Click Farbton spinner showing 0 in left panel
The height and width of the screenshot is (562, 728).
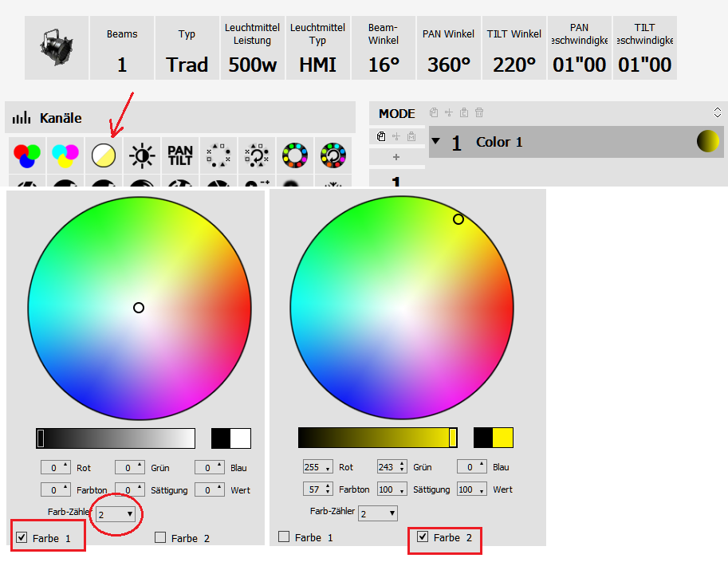pos(56,489)
